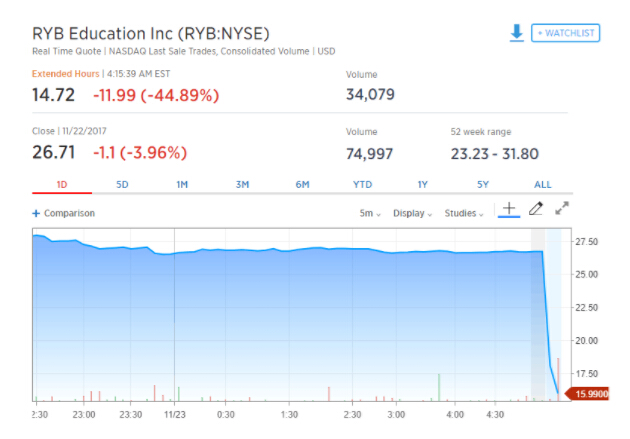Enable the crosshair tool on chart
Screen dimensions: 630x439
pos(508,209)
